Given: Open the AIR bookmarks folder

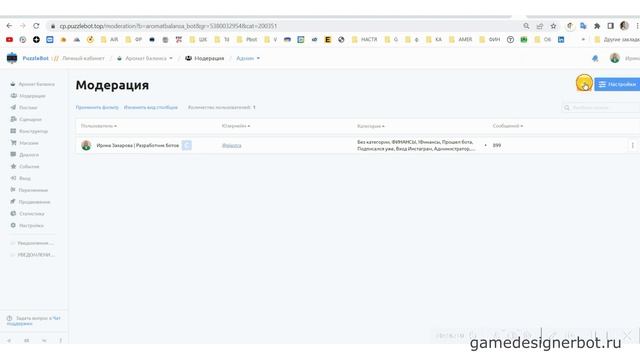Looking at the screenshot, I should click(109, 40).
